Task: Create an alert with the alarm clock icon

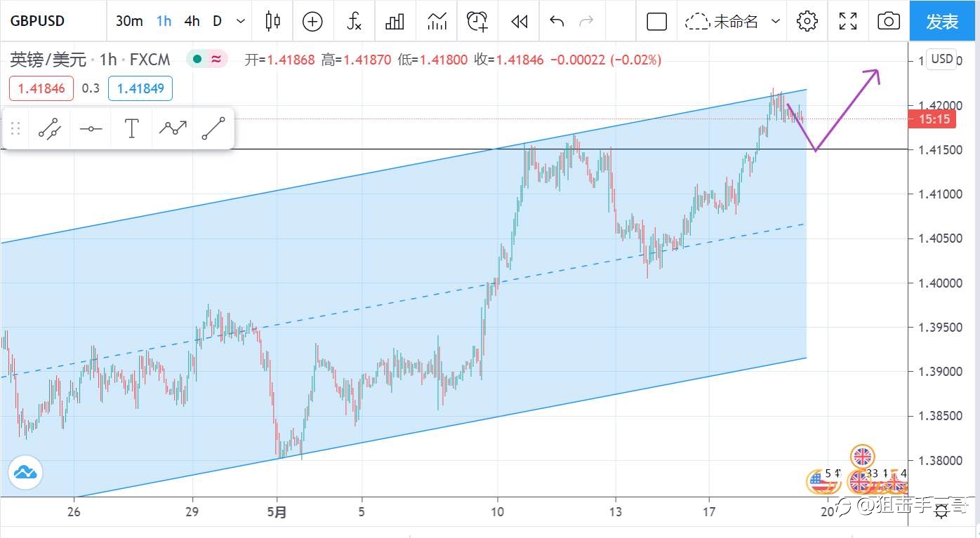Action: click(x=477, y=21)
